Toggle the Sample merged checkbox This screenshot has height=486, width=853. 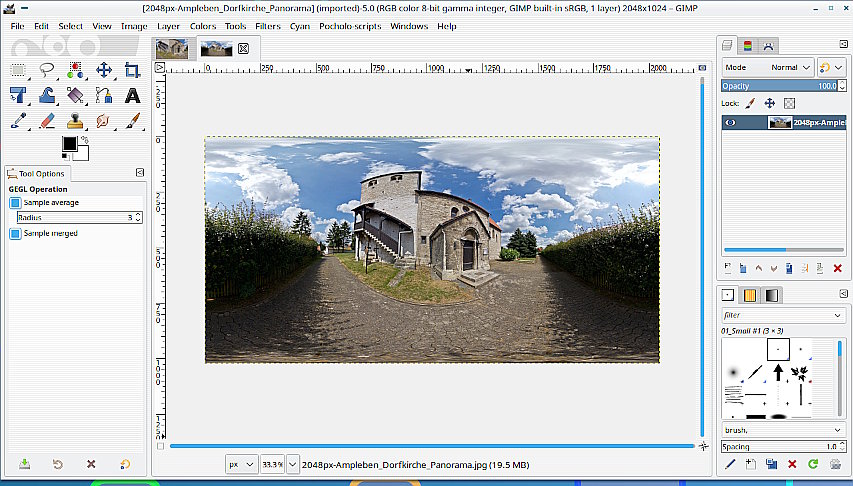(15, 234)
